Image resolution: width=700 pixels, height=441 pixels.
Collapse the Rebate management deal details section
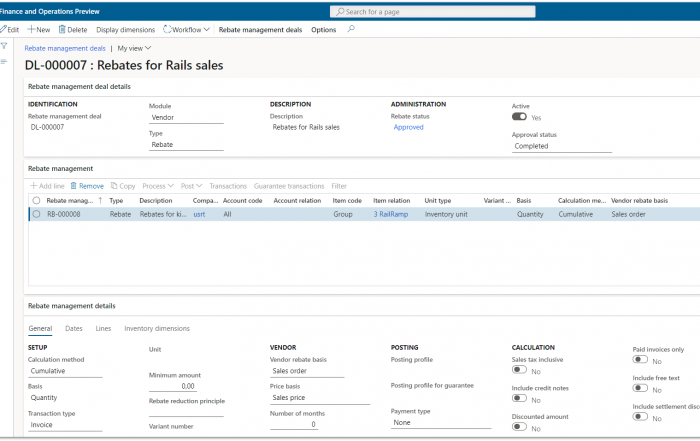79,87
